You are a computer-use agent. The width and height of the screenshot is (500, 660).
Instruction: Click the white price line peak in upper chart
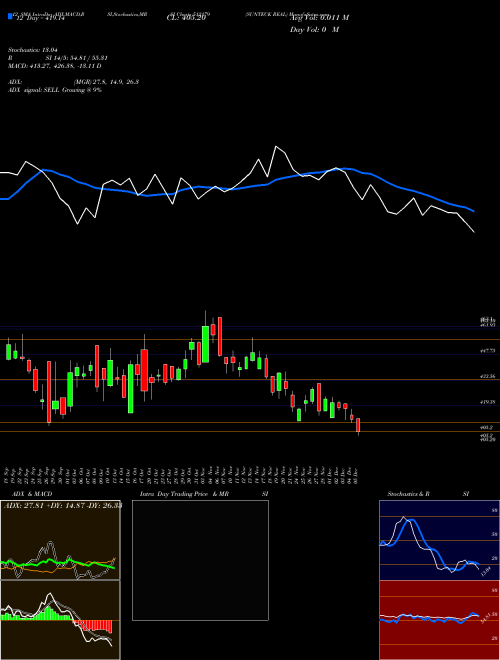(x=276, y=147)
